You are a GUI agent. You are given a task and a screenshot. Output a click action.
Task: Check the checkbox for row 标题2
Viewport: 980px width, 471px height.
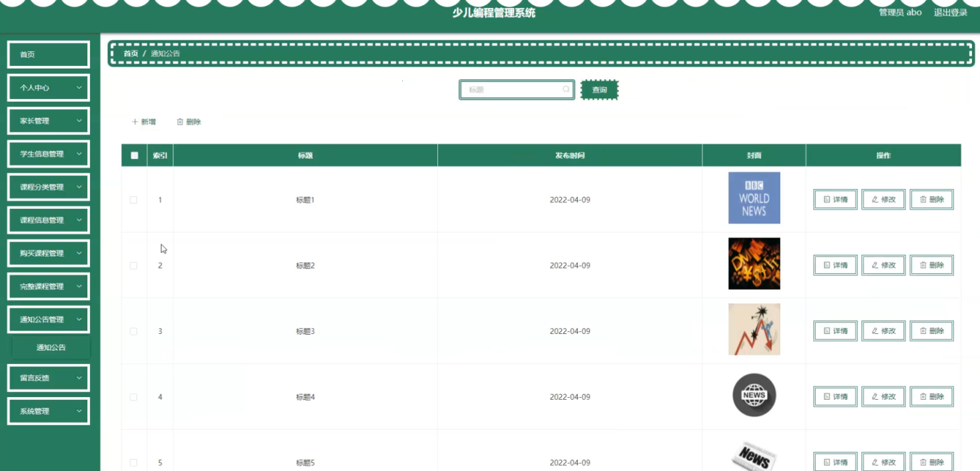[x=134, y=265]
